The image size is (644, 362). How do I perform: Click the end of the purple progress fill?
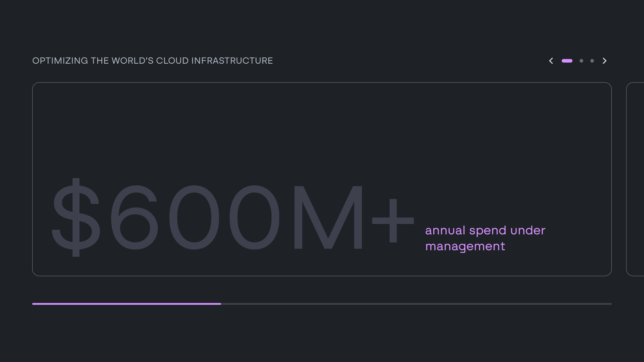pos(220,304)
